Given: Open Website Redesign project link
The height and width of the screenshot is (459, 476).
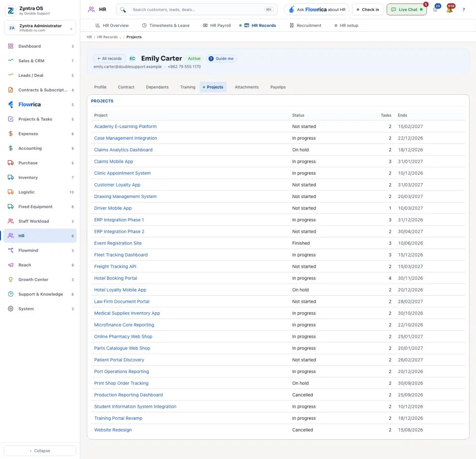Looking at the screenshot, I should (x=113, y=430).
